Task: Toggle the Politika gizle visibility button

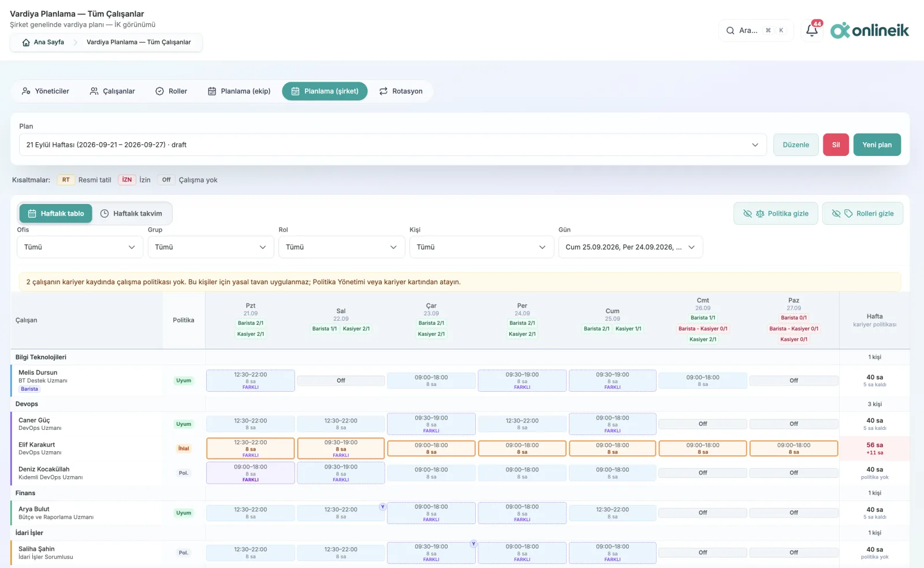Action: point(776,214)
